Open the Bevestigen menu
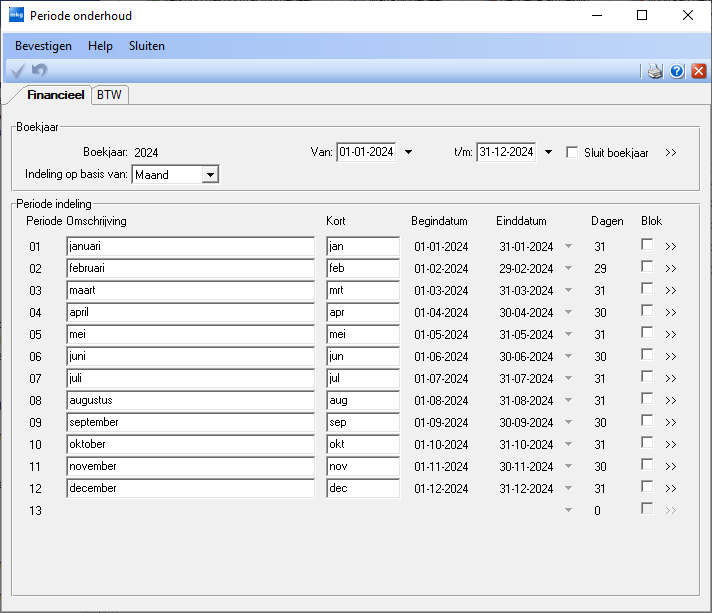This screenshot has width=712, height=613. tap(43, 46)
